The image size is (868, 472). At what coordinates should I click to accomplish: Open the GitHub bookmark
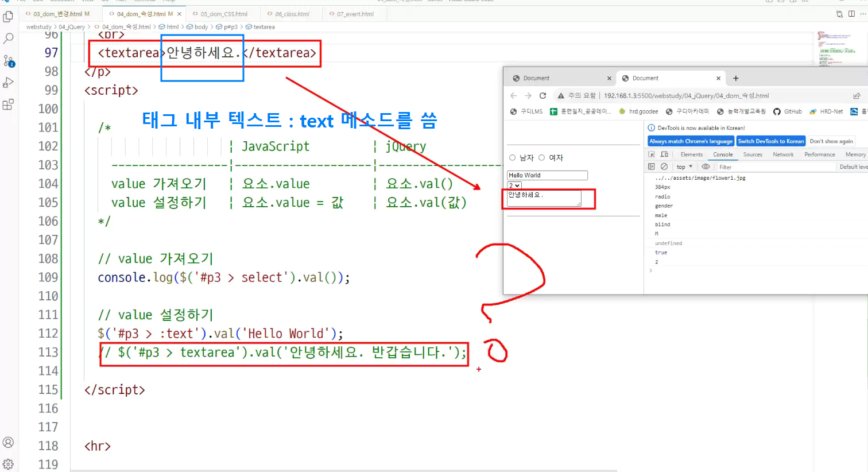pyautogui.click(x=788, y=111)
